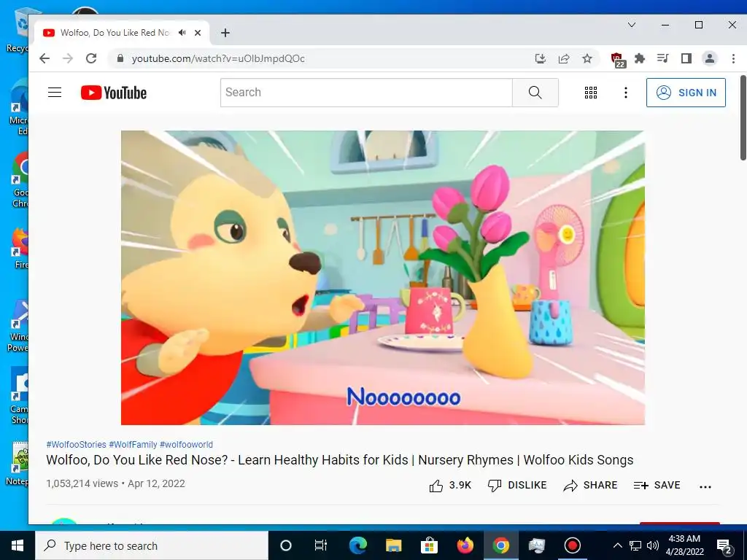Image resolution: width=747 pixels, height=560 pixels.
Task: Share this page from address bar
Action: click(x=564, y=58)
